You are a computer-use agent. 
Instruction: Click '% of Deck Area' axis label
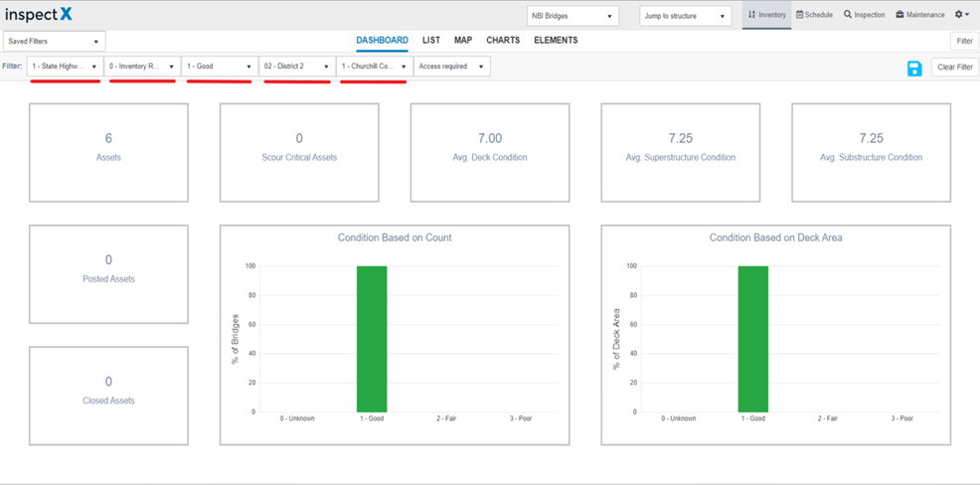pyautogui.click(x=617, y=339)
